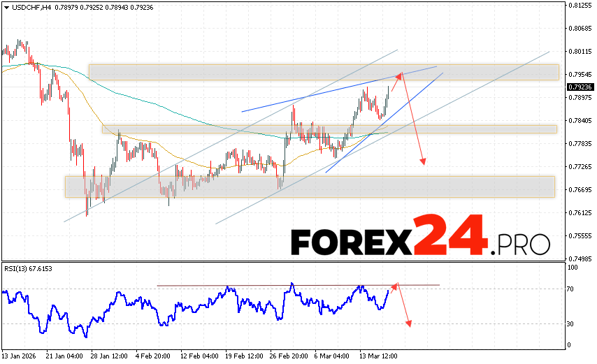Click the RSI 70 level label

[570, 289]
